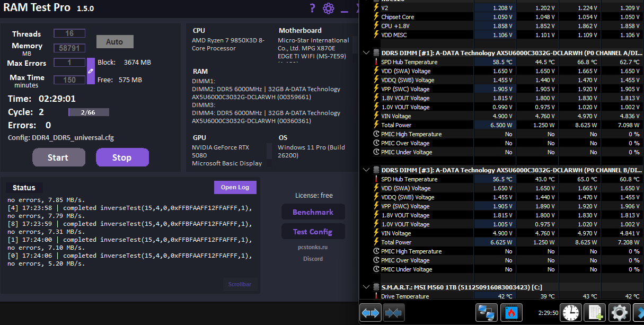644x325 pixels.
Task: Open Log from Status panel
Action: tap(235, 187)
